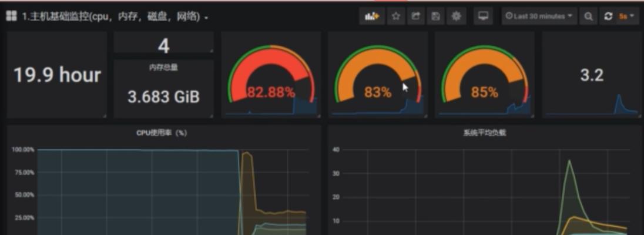This screenshot has height=235, width=644.
Task: Expand the 5s refresh interval dropdown
Action: (x=626, y=16)
